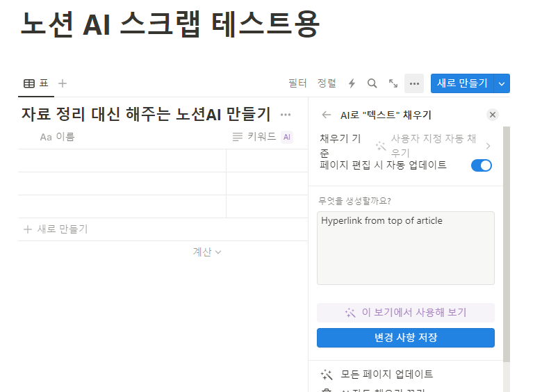Expand the dropdown arrow beside 새로 만들기
Viewport: 542px width, 392px height.
pos(502,83)
